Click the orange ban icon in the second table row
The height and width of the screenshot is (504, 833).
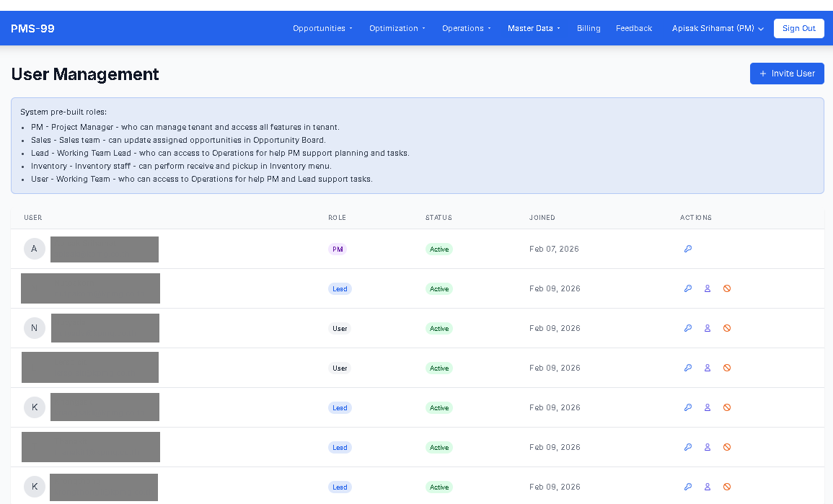click(x=727, y=288)
